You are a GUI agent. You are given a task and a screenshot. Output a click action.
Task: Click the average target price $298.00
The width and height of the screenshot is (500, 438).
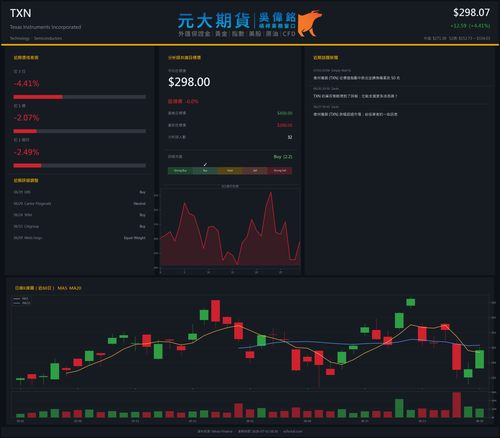(x=189, y=82)
